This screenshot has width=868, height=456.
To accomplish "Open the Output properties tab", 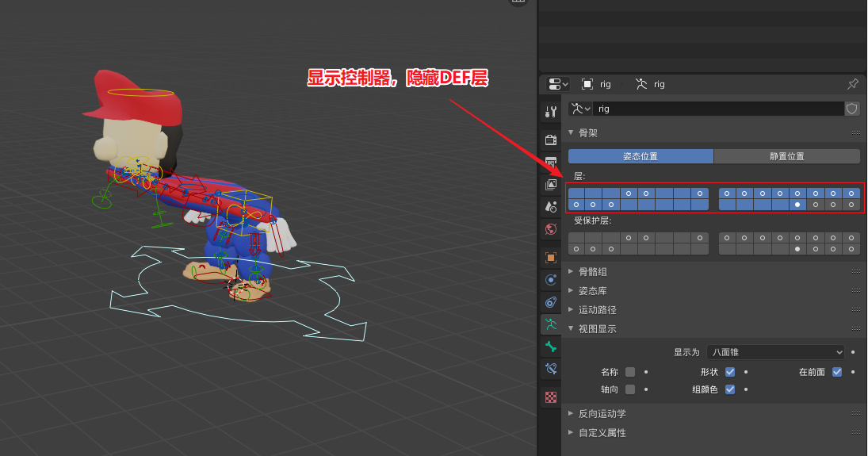I will [x=551, y=162].
